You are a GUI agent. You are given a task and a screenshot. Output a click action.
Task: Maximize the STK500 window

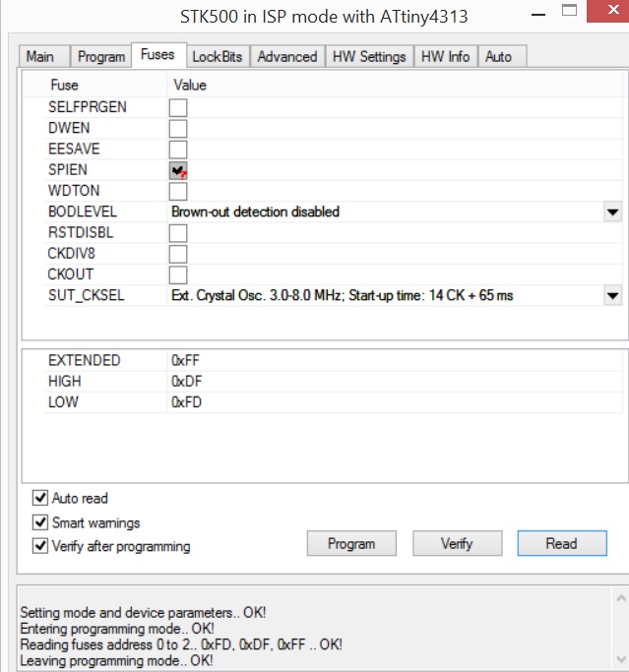(569, 11)
